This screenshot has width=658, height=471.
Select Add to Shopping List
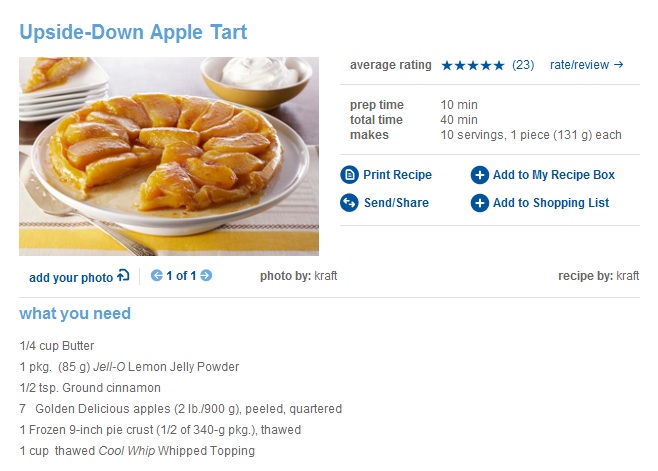click(x=550, y=203)
